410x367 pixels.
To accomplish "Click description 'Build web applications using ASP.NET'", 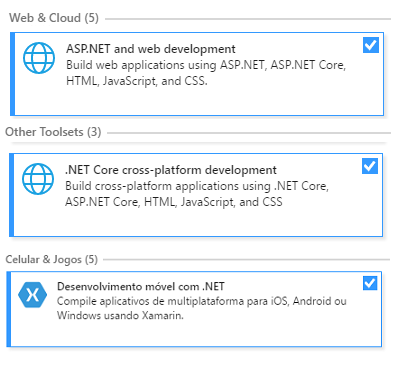I will click(206, 73).
